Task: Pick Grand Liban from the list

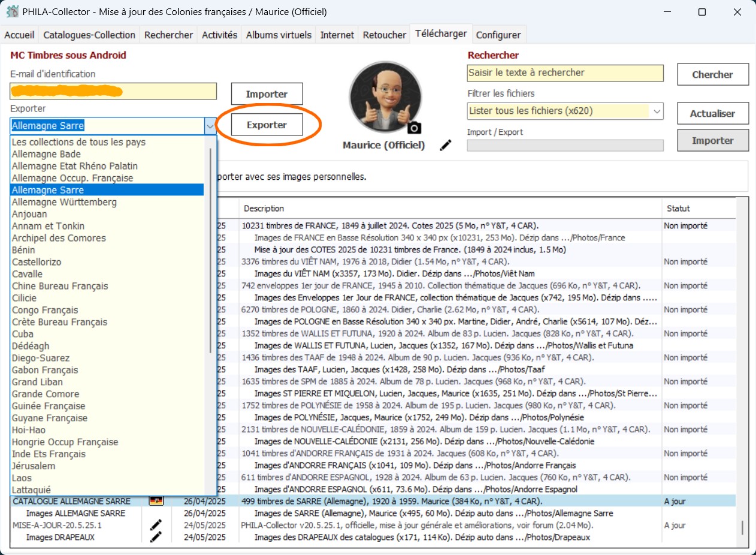Action: (x=108, y=382)
